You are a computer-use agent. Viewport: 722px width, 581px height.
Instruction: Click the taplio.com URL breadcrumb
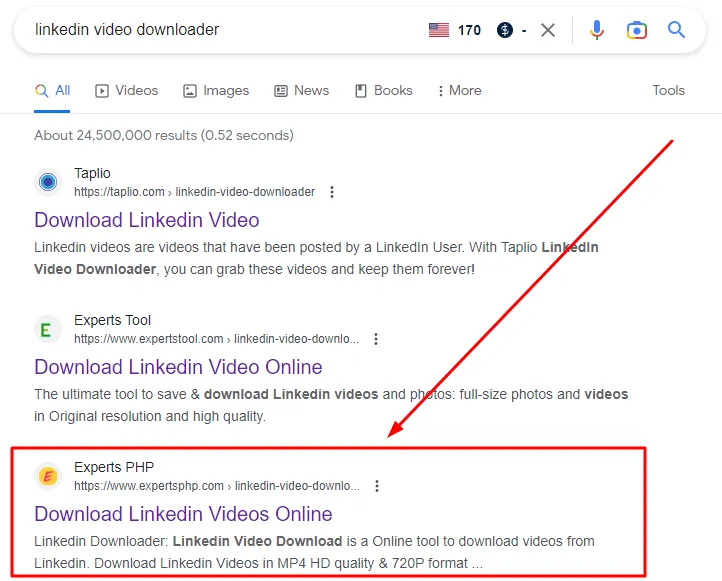(194, 192)
